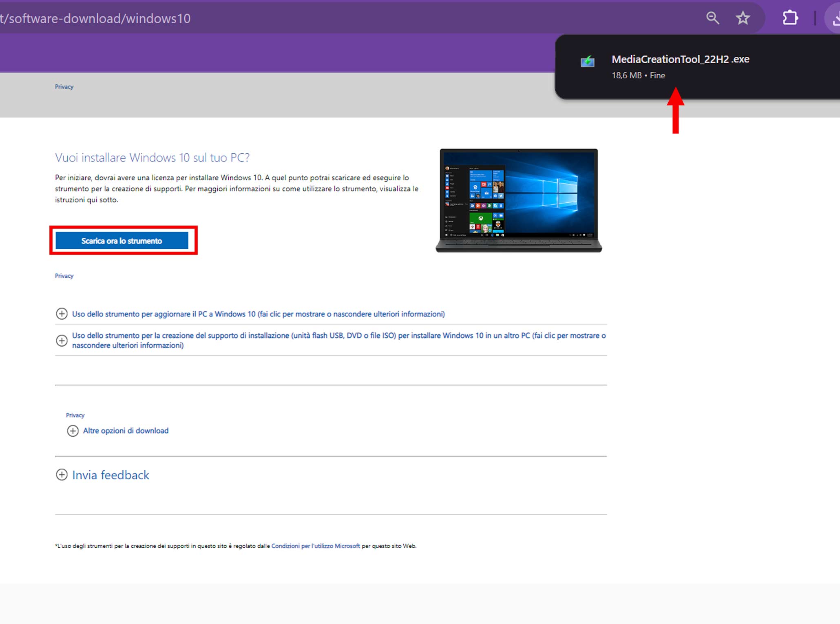This screenshot has width=840, height=624.
Task: Open the browser downloads icon
Action: point(834,18)
